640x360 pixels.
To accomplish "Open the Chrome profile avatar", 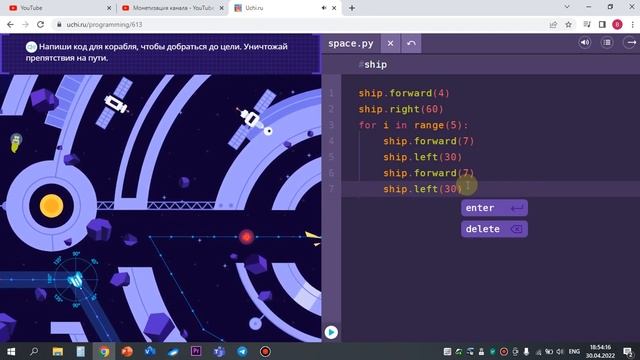I will tap(617, 24).
